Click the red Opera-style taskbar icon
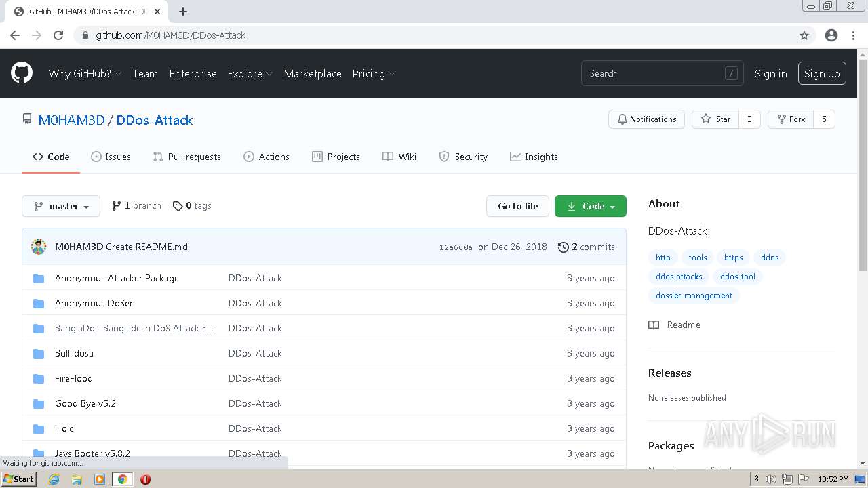This screenshot has height=488, width=868. click(145, 479)
